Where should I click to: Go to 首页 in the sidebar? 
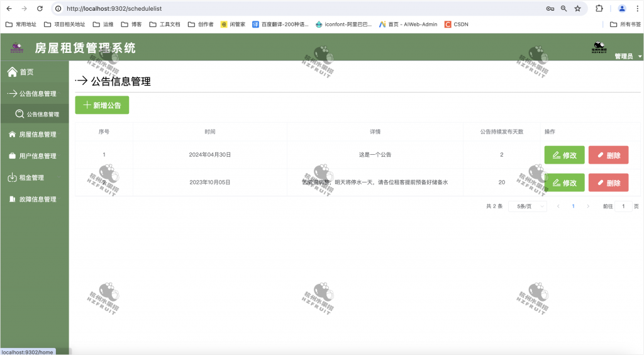coord(35,72)
